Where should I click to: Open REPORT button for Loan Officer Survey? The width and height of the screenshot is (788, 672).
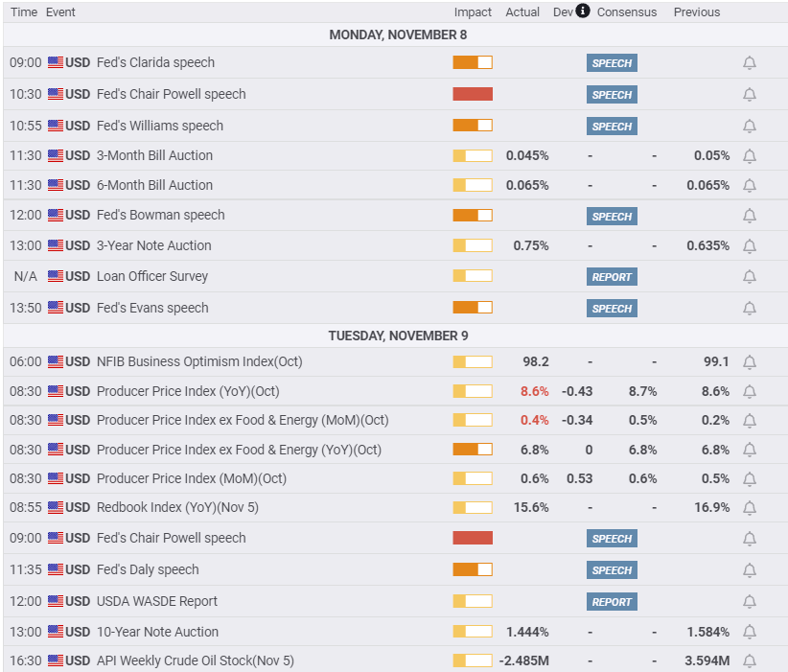click(612, 277)
